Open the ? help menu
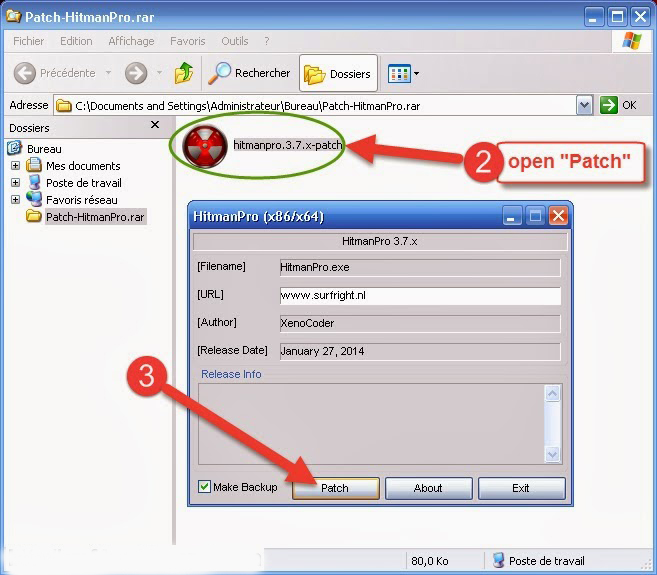 pyautogui.click(x=267, y=41)
